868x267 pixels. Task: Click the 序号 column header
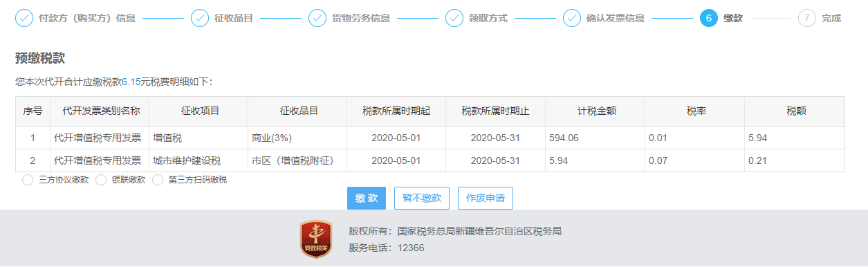click(x=33, y=111)
